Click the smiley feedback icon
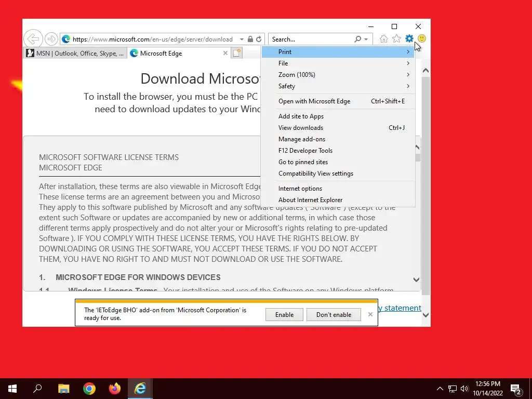532x399 pixels. [x=422, y=38]
